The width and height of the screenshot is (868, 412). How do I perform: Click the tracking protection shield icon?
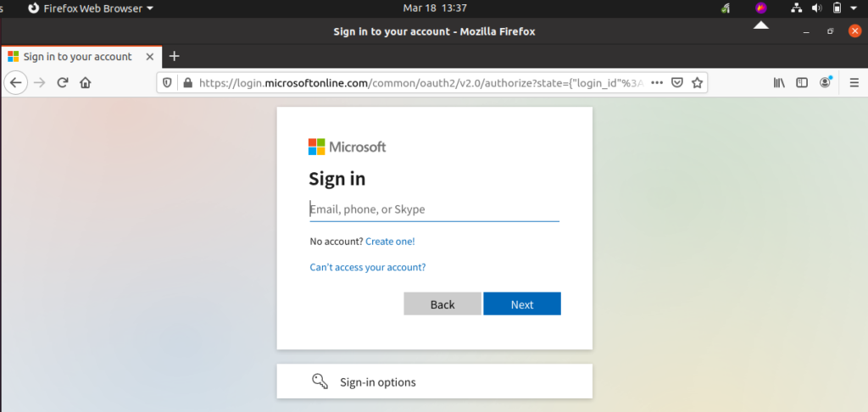(x=167, y=83)
